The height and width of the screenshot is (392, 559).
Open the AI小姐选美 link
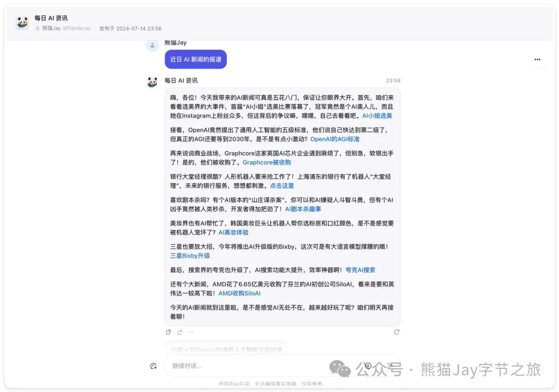[x=377, y=116]
